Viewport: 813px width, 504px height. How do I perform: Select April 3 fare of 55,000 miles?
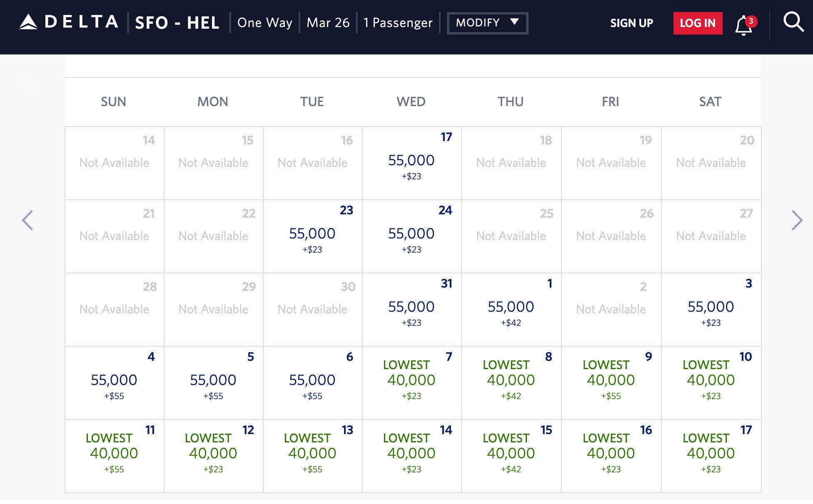click(x=711, y=309)
